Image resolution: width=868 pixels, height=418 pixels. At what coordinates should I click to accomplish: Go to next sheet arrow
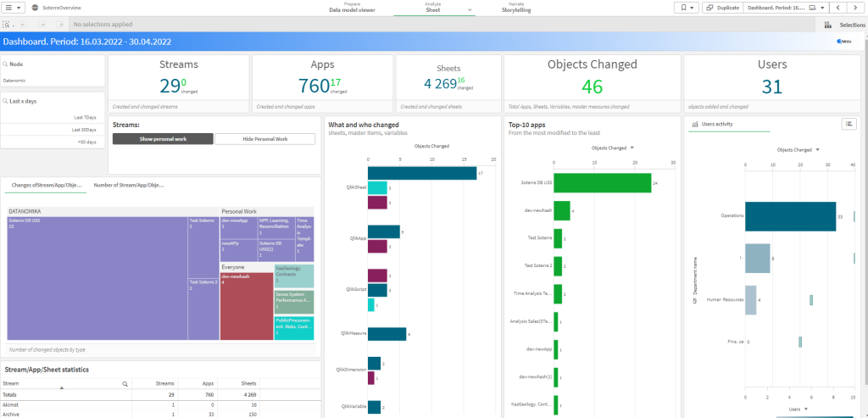point(855,8)
